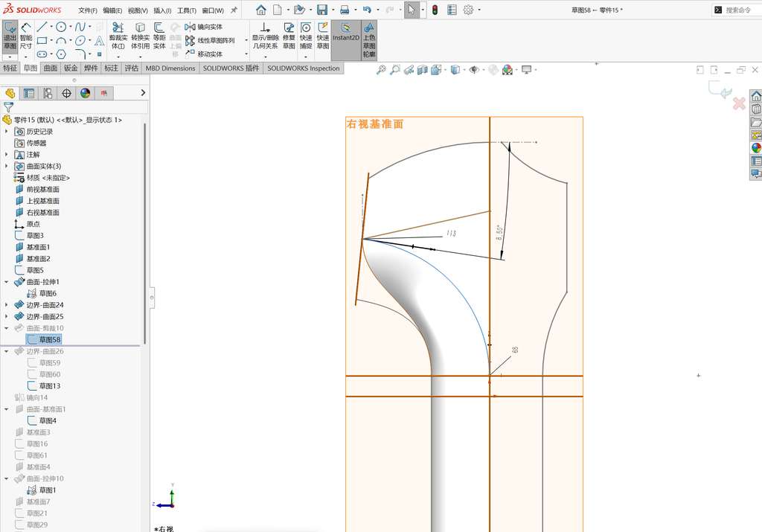Select the Arc sketch tool
This screenshot has width=762, height=532.
click(61, 40)
